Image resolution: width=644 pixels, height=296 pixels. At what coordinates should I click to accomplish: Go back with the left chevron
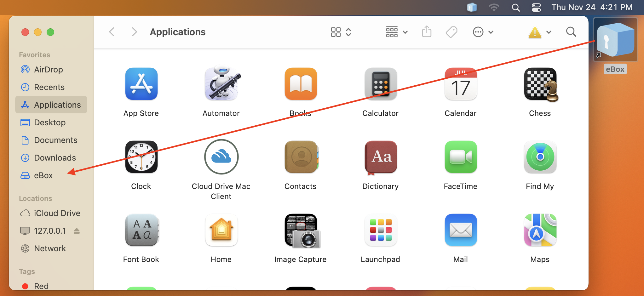coord(112,32)
